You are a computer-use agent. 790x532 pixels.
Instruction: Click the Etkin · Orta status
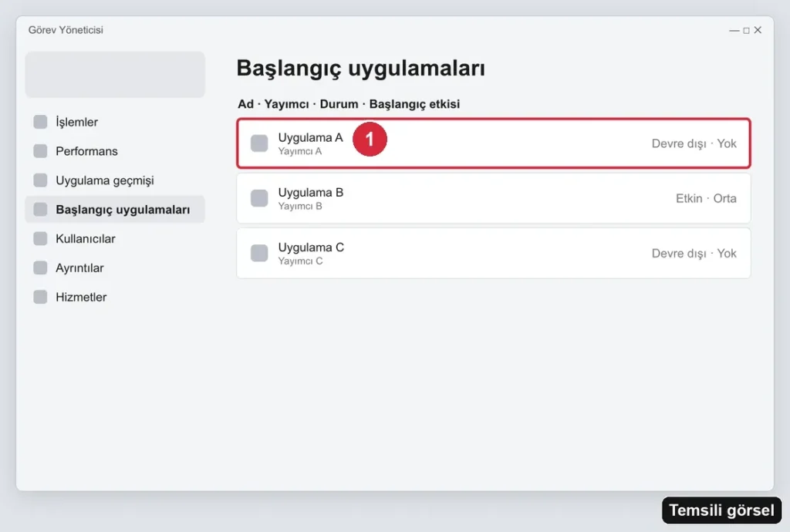(x=706, y=198)
